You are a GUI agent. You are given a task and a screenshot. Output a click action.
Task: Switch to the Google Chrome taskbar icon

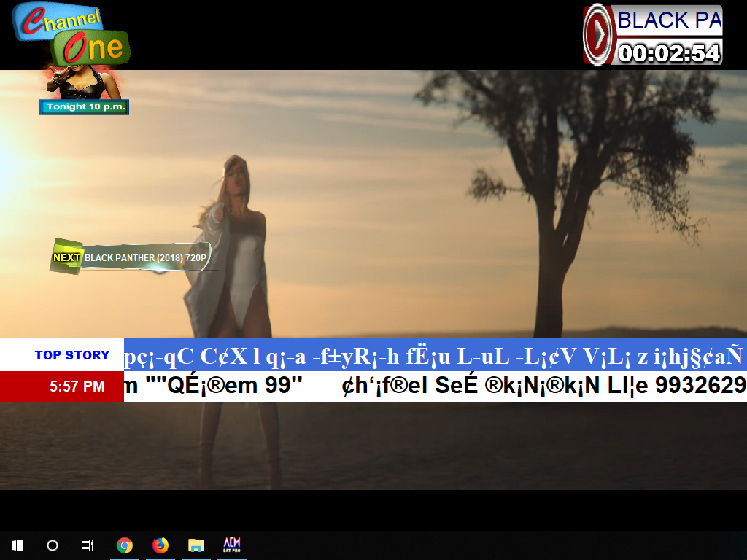(125, 545)
